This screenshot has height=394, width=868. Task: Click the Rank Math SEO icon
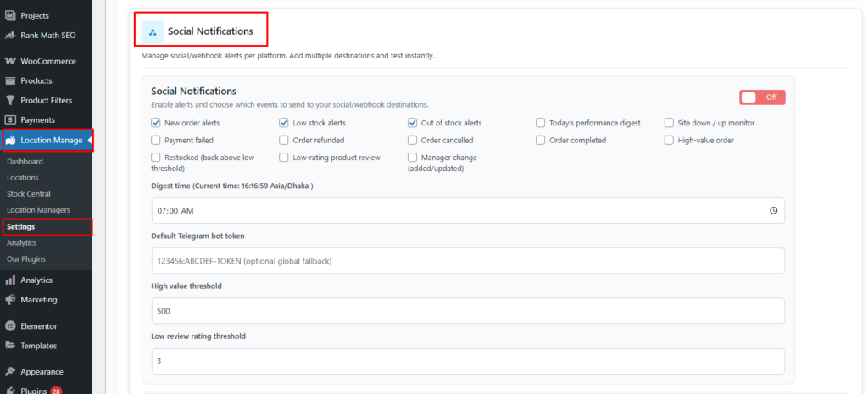[11, 36]
